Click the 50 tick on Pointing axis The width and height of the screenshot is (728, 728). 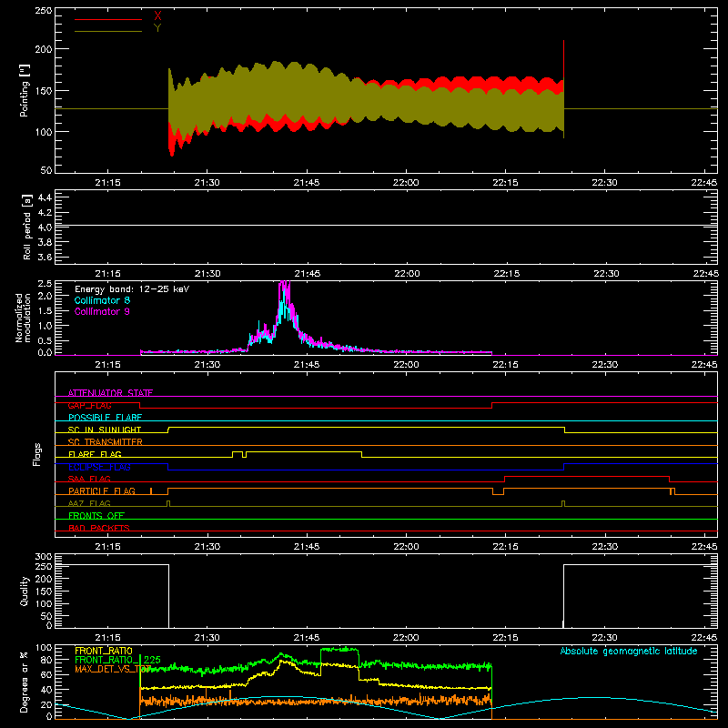(46, 170)
